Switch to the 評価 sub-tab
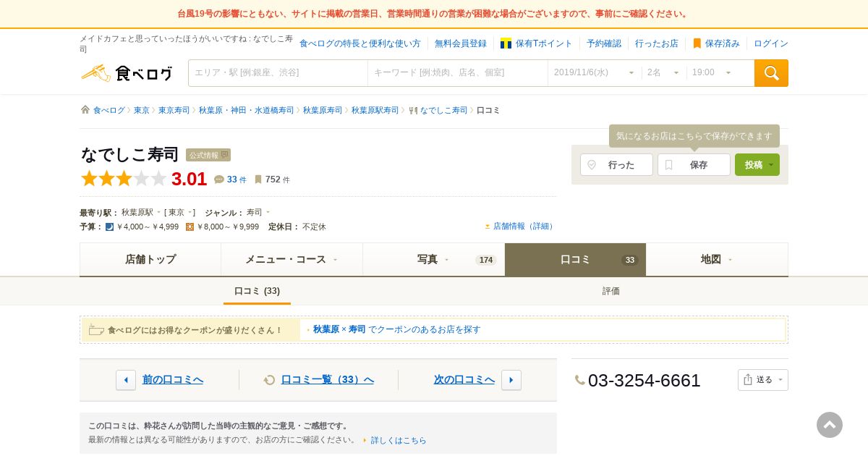The height and width of the screenshot is (456, 868). pyautogui.click(x=611, y=291)
